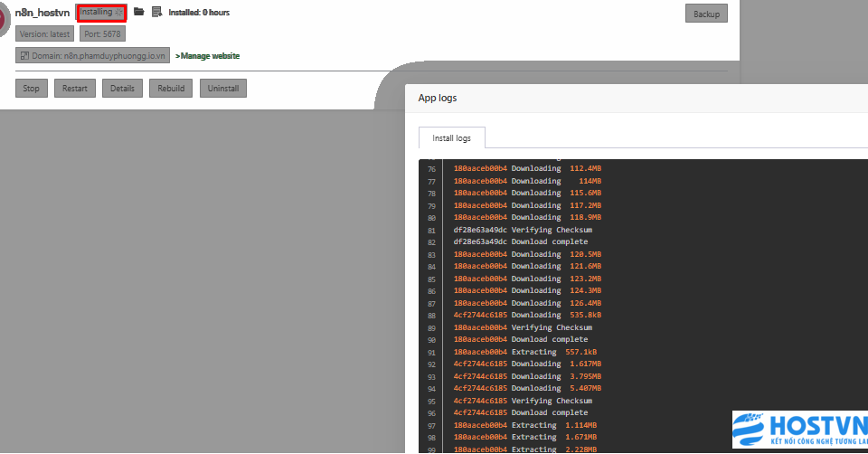The image size is (868, 454).
Task: Open the logs icon beside Installed hours
Action: pyautogui.click(x=156, y=12)
